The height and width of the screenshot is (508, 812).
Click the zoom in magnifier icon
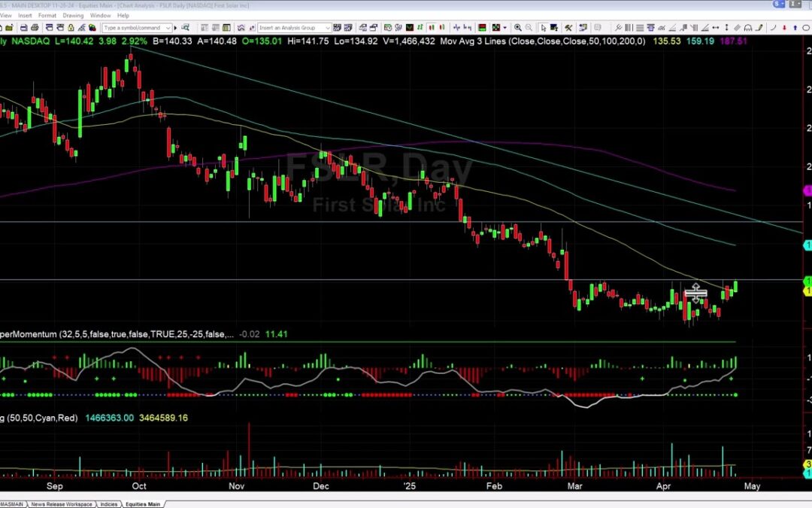tap(517, 28)
